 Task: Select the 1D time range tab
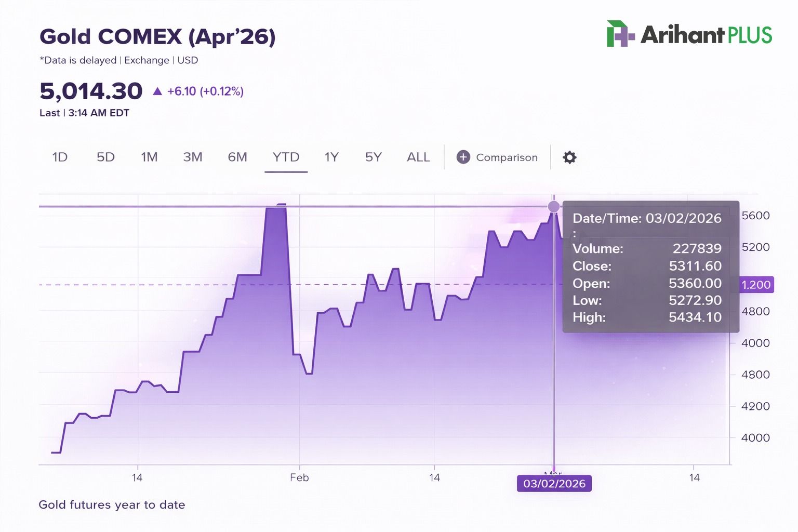(60, 157)
